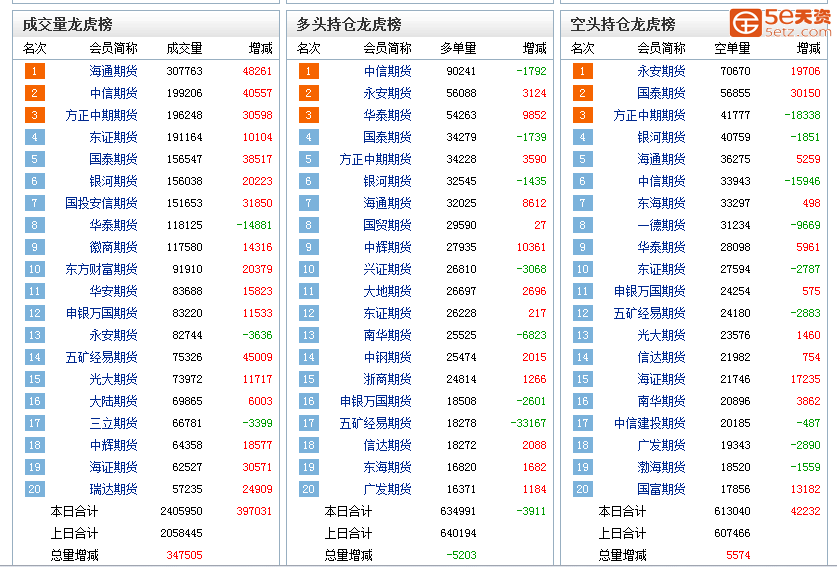Click 上日合计 label in 多头持仓龙虎榜 table

(x=348, y=533)
